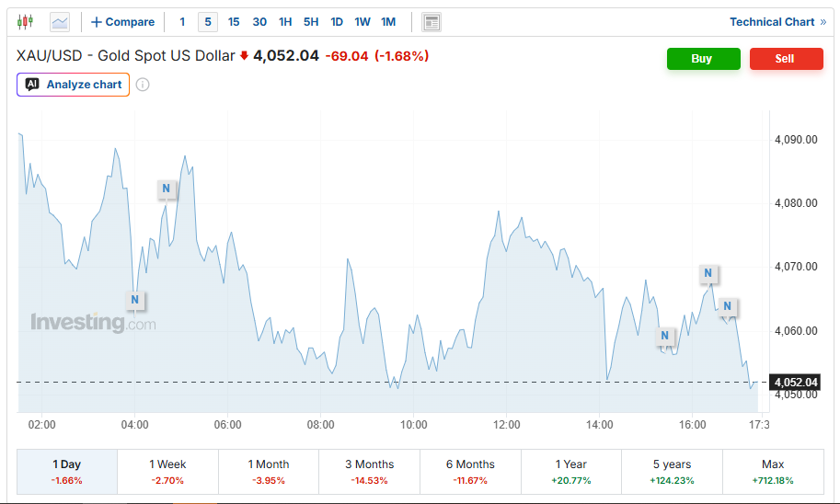Launch the AI Analyze chart button
Image resolution: width=840 pixels, height=504 pixels.
click(73, 85)
